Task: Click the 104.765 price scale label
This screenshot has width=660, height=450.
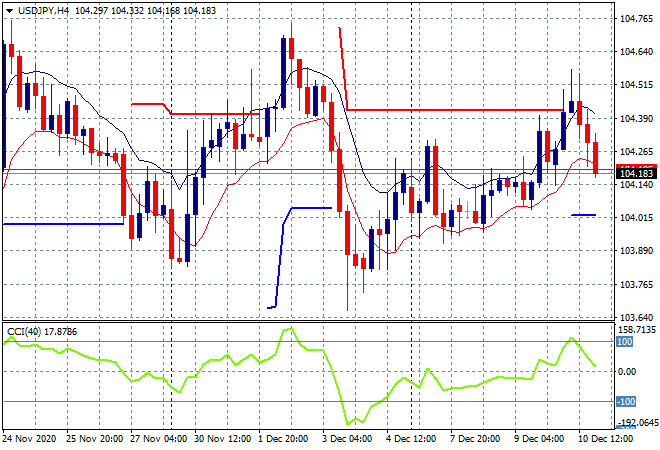Action: [x=636, y=19]
